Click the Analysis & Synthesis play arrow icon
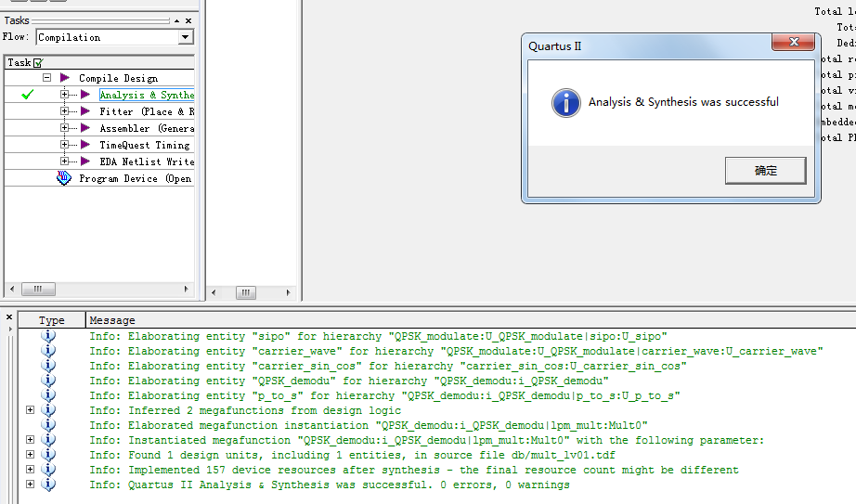Viewport: 856px width, 504px height. 85,95
